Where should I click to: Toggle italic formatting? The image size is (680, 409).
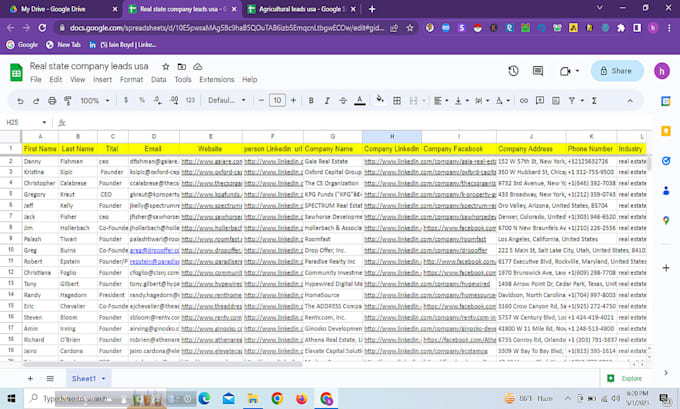[327, 101]
